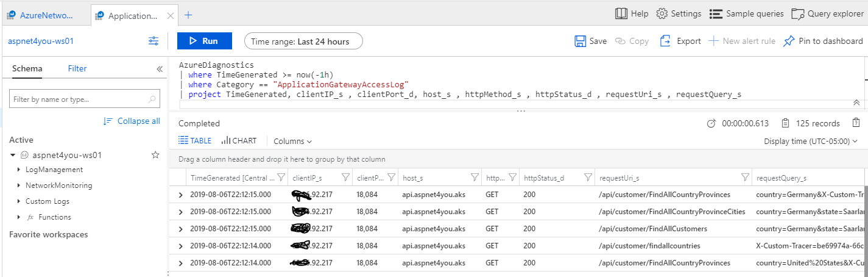Image resolution: width=868 pixels, height=277 pixels.
Task: Run the query
Action: point(205,41)
